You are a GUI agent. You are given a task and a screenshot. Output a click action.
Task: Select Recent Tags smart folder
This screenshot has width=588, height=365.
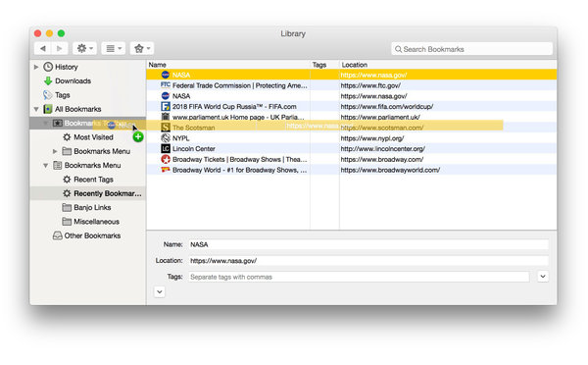[x=93, y=180]
